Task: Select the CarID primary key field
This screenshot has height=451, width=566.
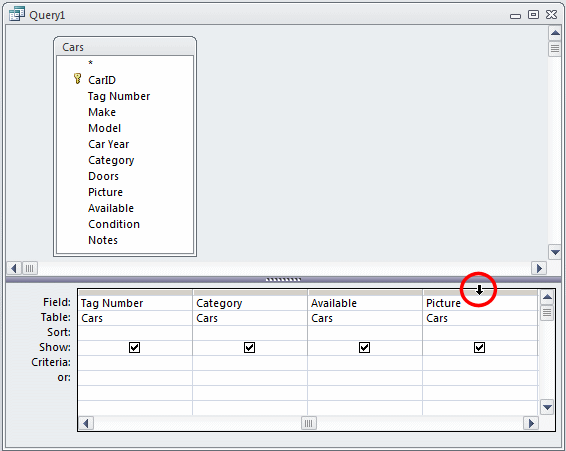Action: click(102, 80)
